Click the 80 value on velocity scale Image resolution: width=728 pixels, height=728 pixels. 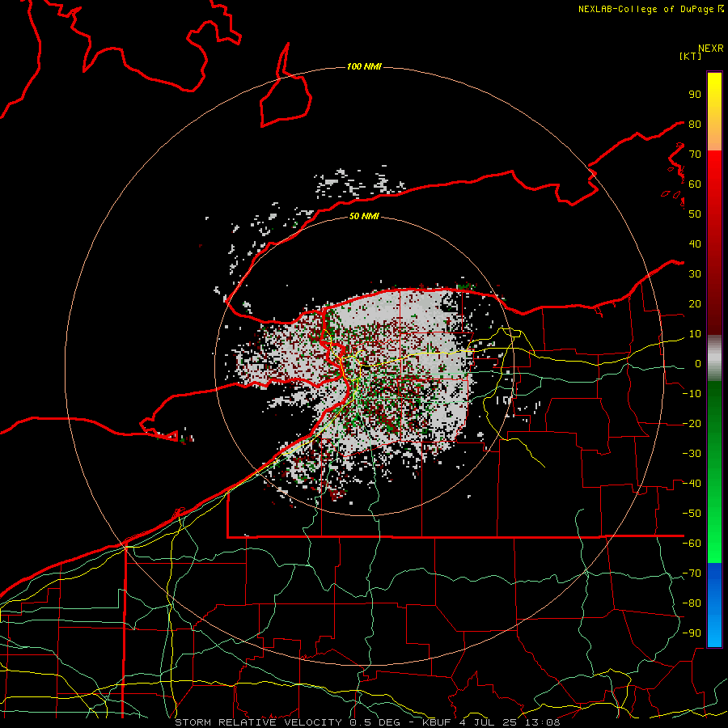[x=695, y=125]
